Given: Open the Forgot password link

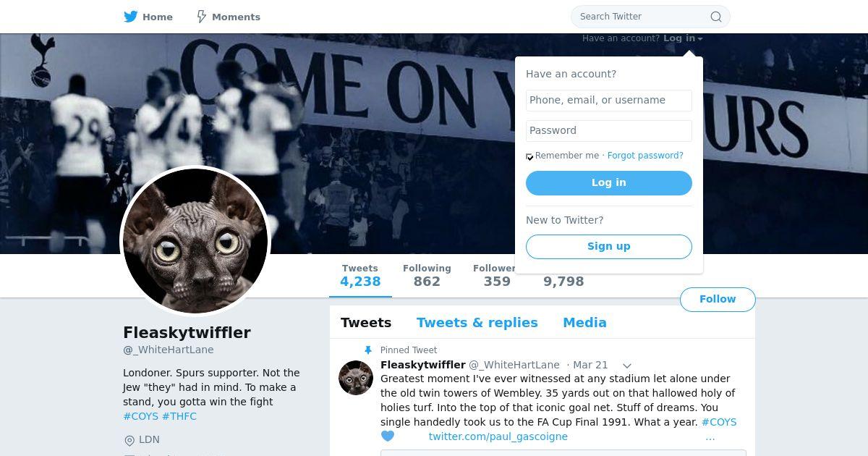Looking at the screenshot, I should [x=645, y=156].
